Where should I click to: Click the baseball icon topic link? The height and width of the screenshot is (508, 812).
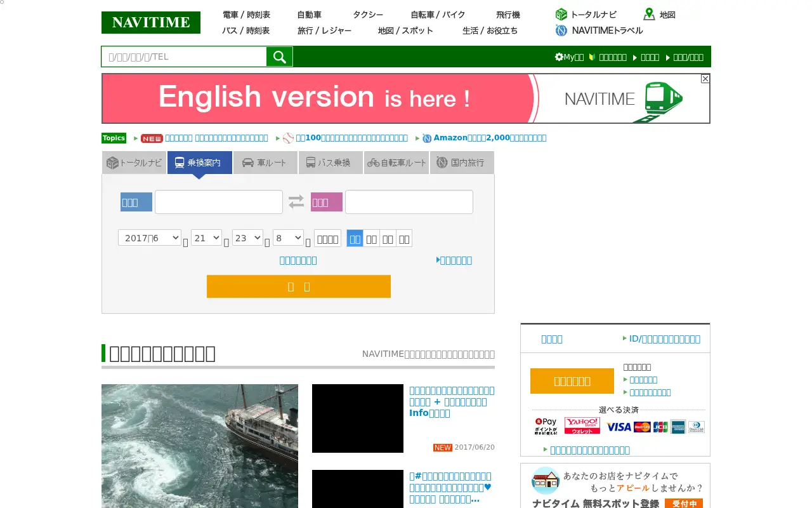pos(289,138)
